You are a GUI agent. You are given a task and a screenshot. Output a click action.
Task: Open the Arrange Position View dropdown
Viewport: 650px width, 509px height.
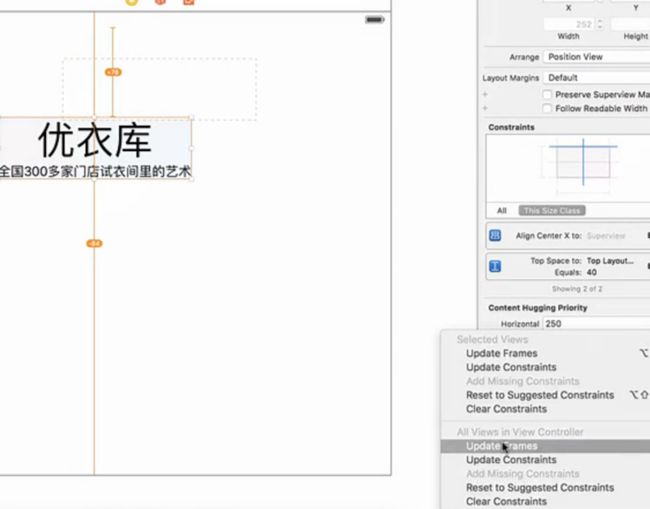597,57
